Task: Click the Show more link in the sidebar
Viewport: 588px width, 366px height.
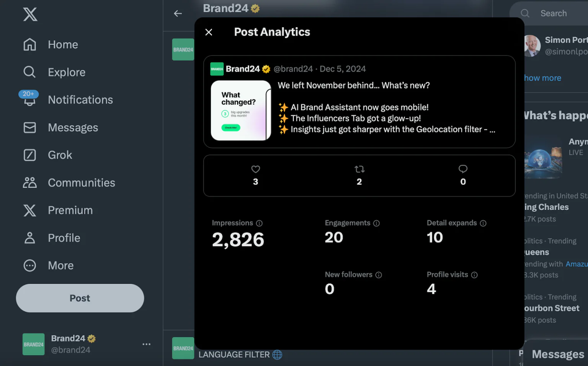Action: tap(542, 78)
